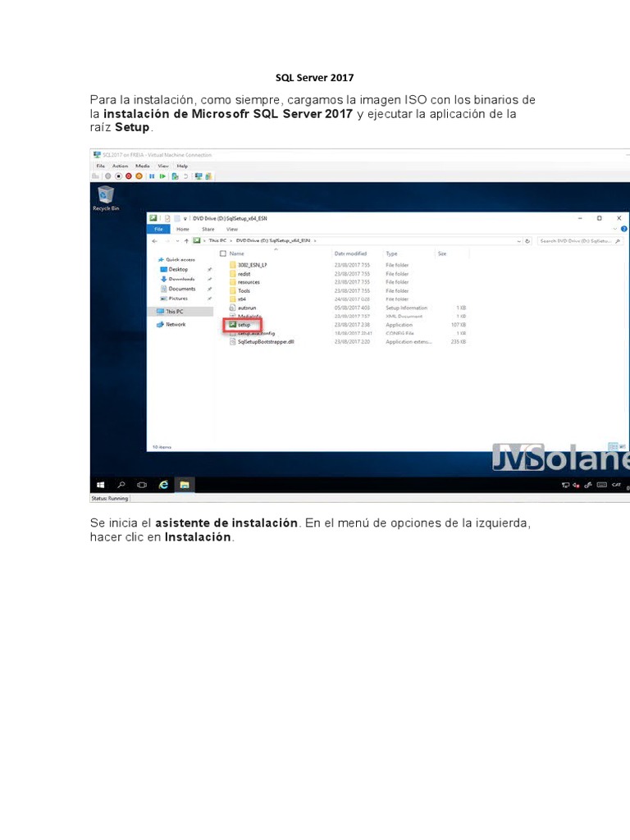The height and width of the screenshot is (840, 630).
Task: Select the Tools folder
Action: (x=240, y=291)
